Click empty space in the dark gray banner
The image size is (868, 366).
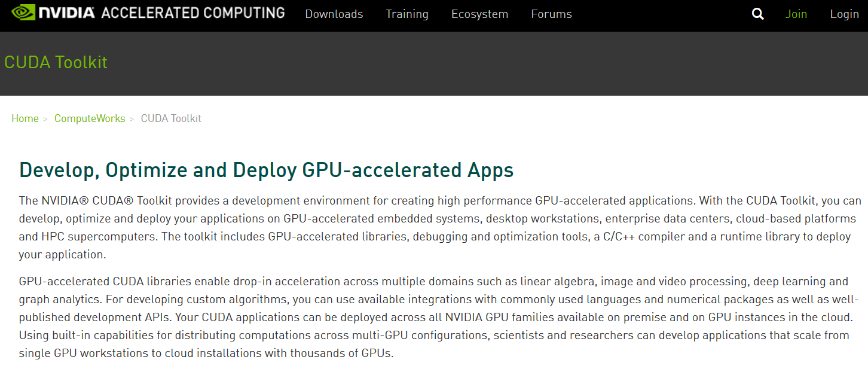478,63
